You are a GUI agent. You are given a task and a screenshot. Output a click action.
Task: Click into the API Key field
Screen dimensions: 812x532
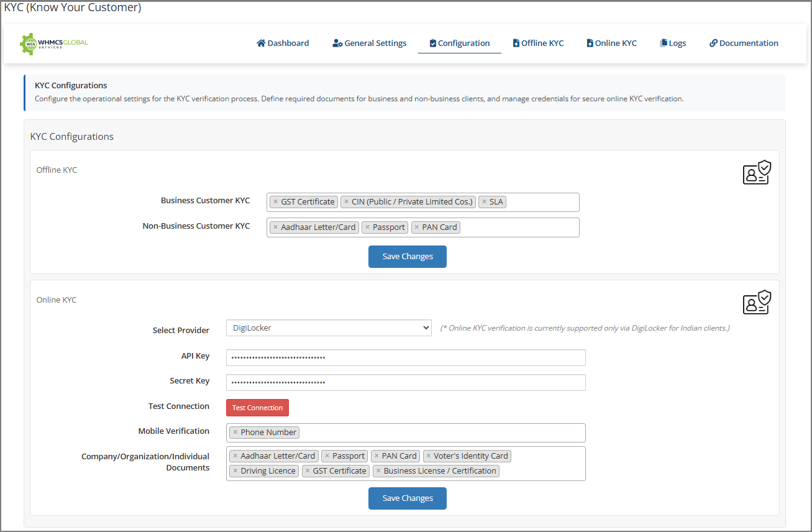coord(406,358)
